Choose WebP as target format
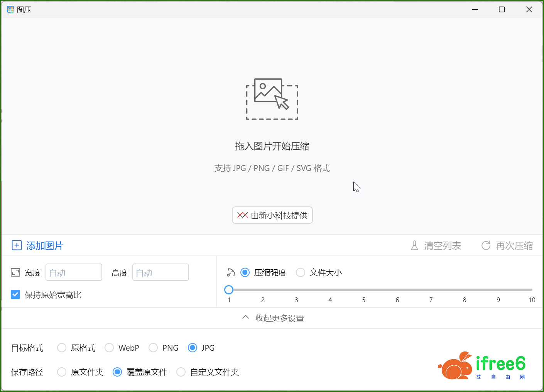Viewport: 544px width, 392px height. 109,348
